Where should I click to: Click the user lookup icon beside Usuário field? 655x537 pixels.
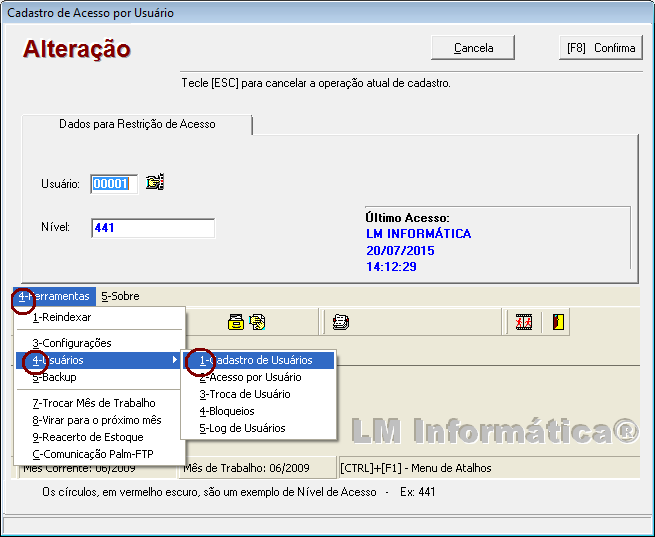(154, 182)
